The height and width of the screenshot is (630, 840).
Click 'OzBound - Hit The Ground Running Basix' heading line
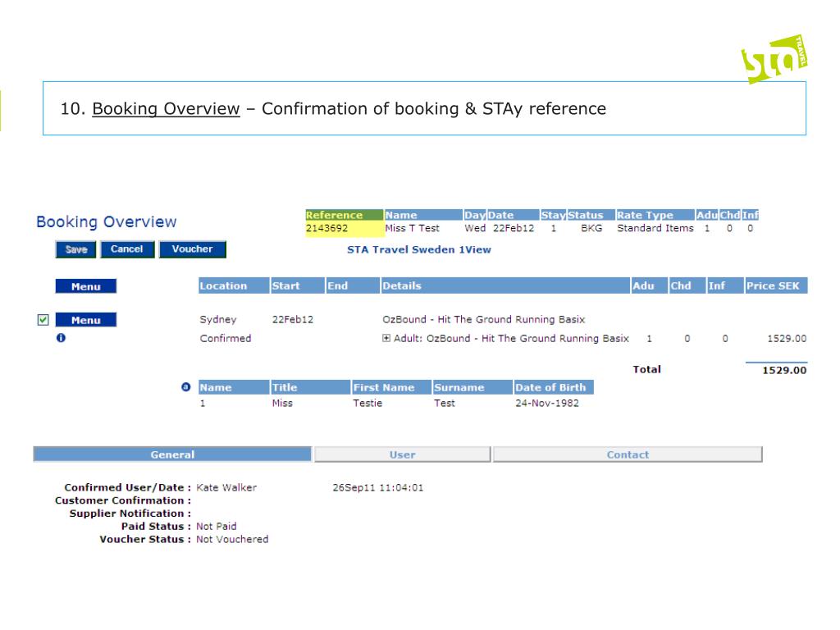pos(484,319)
